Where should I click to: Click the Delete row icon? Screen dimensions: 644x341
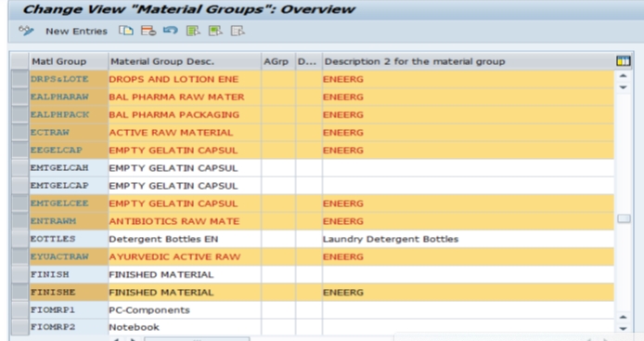pyautogui.click(x=148, y=31)
